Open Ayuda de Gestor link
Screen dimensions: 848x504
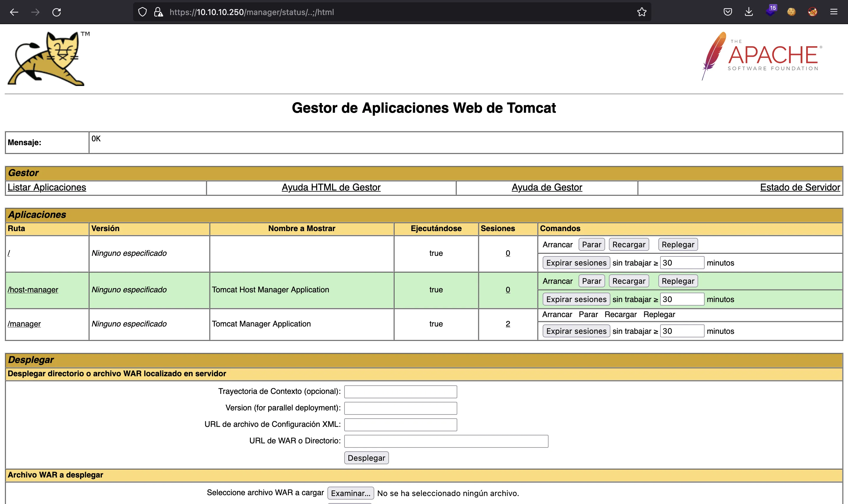(547, 188)
